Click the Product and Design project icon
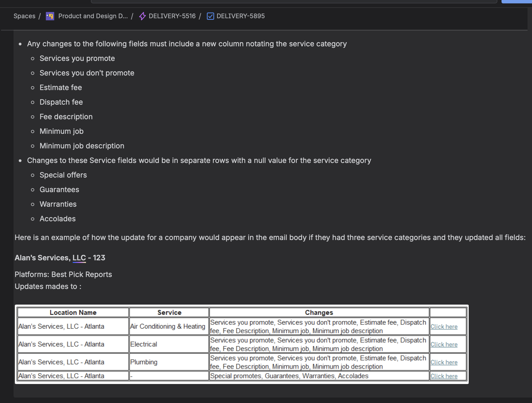The image size is (532, 403). [x=50, y=16]
